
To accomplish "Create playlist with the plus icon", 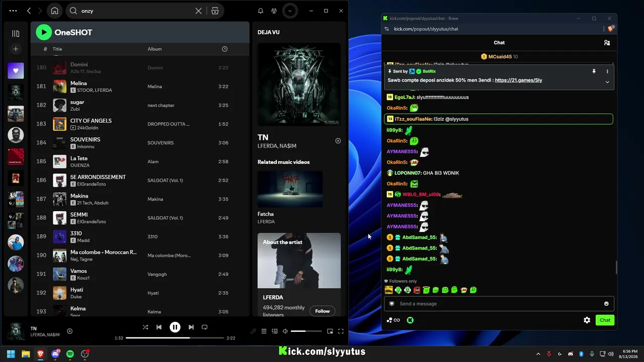I will (16, 49).
